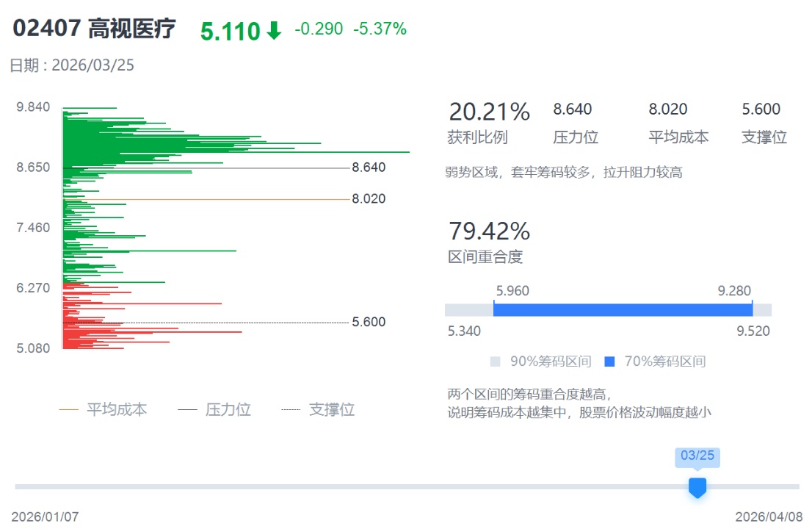Click the date text 日期 : 2026/03/25
812x529 pixels.
click(x=72, y=65)
